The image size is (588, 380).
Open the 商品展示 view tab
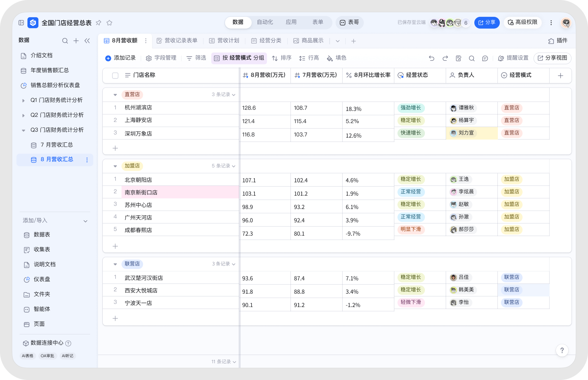pyautogui.click(x=309, y=40)
